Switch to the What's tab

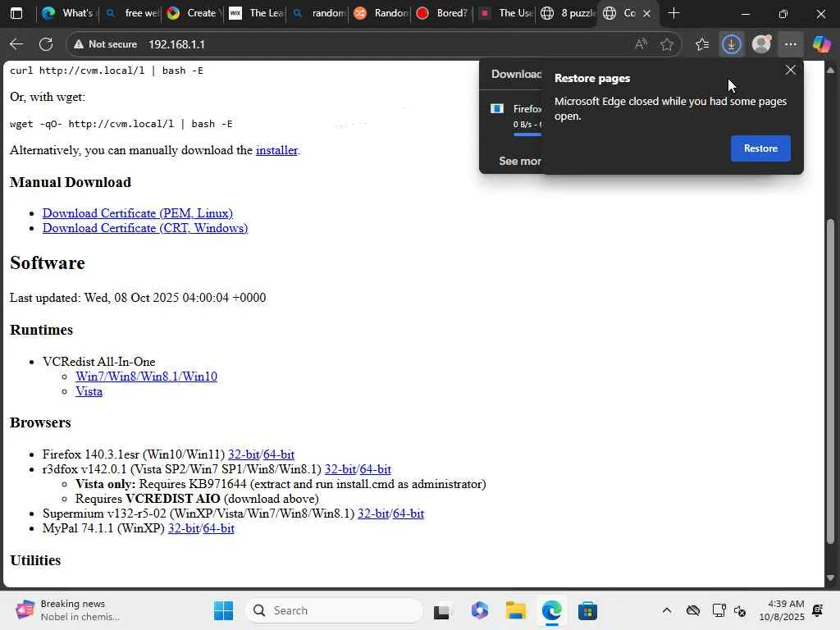tap(67, 13)
